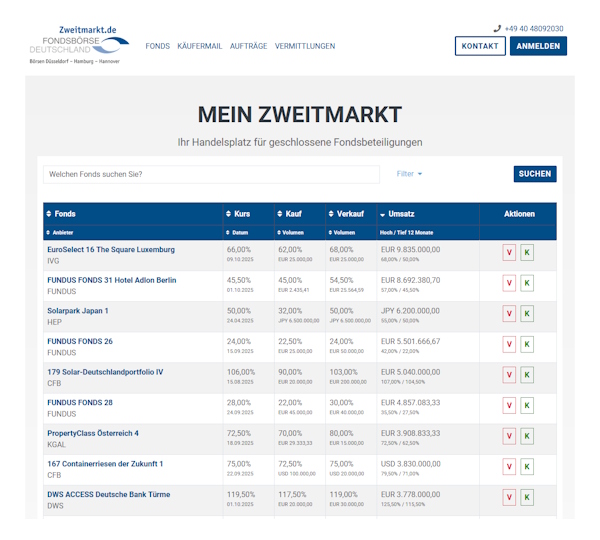This screenshot has height=540, width=600.
Task: Click the K buy icon for Solarpark Japan 1
Action: 527,314
